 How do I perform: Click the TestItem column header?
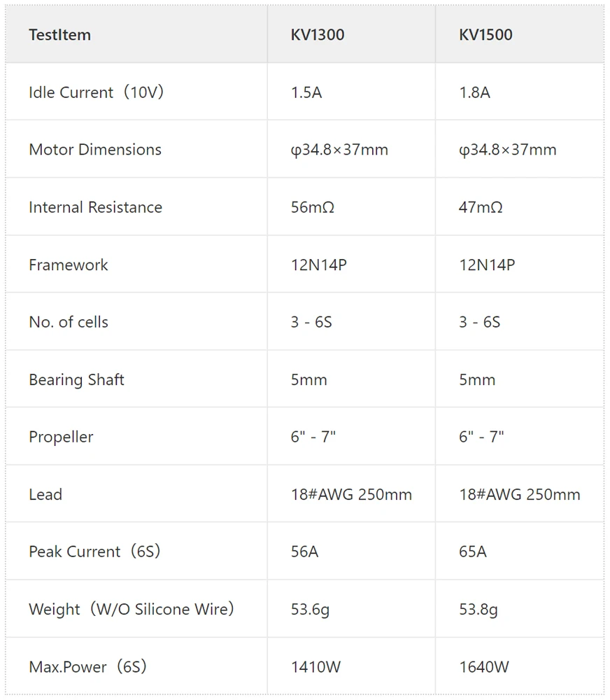[59, 35]
